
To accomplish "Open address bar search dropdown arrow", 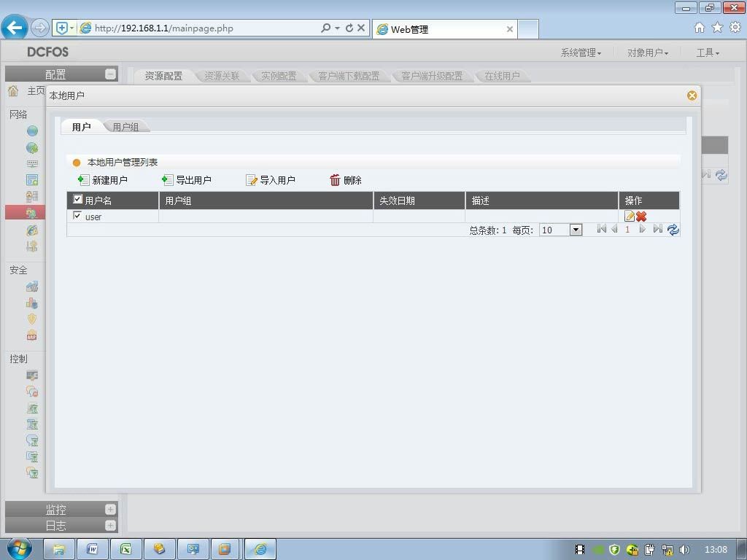I will click(x=337, y=28).
